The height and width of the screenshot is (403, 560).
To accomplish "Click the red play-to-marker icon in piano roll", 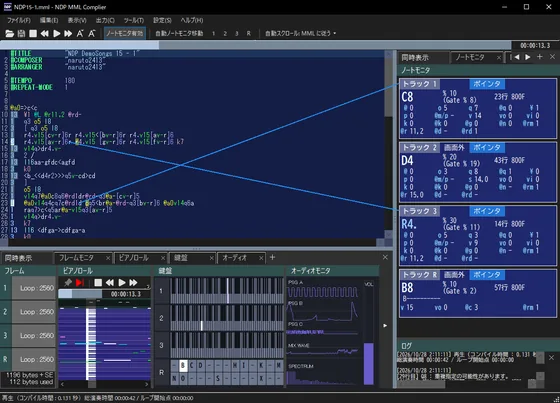I will coord(80,283).
